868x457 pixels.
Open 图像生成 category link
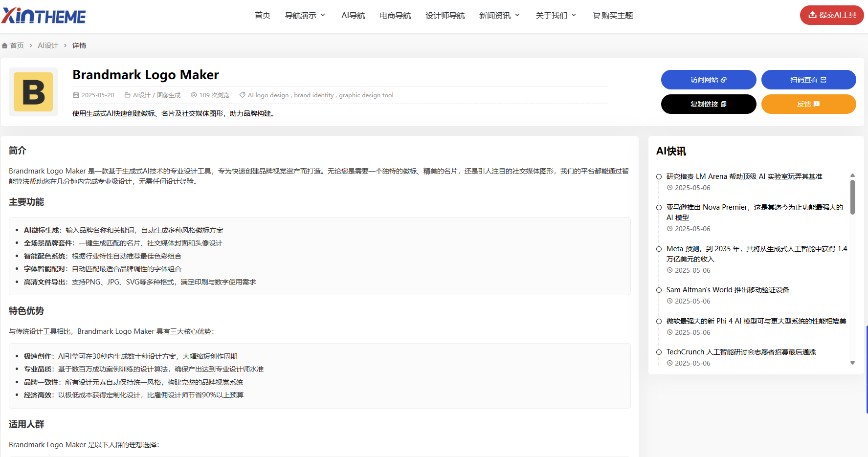click(169, 95)
